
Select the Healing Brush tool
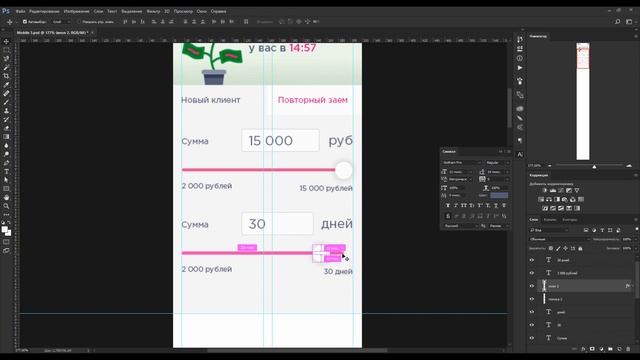coord(6,93)
